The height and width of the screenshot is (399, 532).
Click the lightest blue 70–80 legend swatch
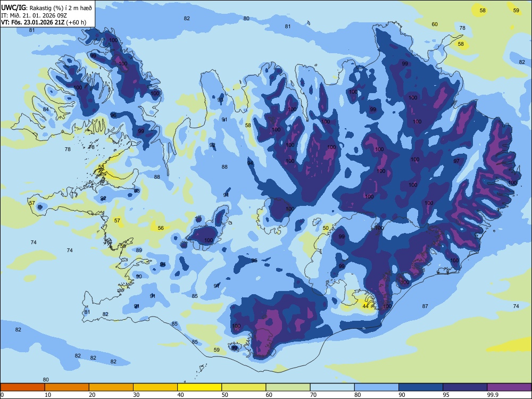(332, 387)
